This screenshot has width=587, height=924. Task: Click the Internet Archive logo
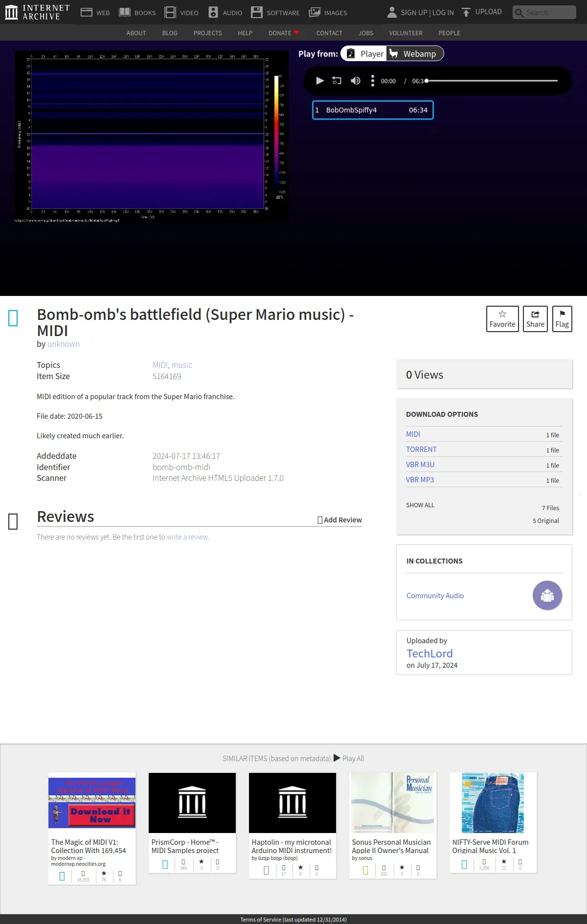tap(37, 12)
